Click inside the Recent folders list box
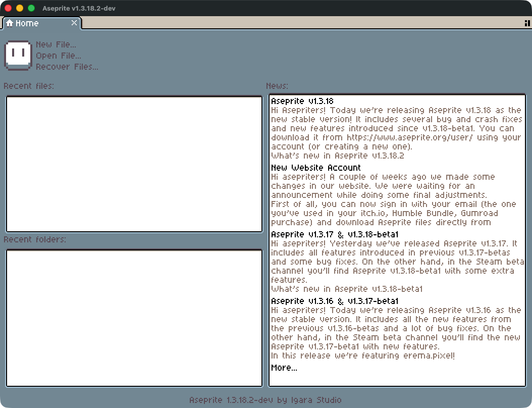The height and width of the screenshot is (408, 532). coord(134,319)
